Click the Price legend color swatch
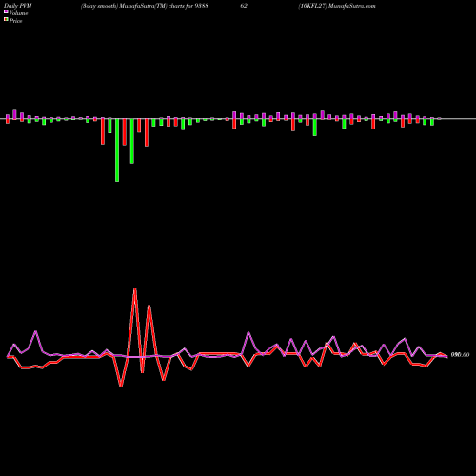This screenshot has width=476, height=476. click(6, 20)
